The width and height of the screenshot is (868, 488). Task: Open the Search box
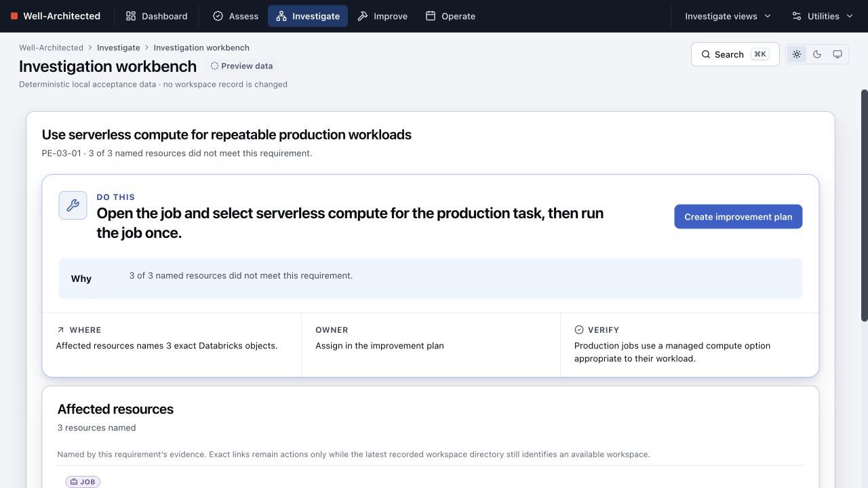coord(735,54)
